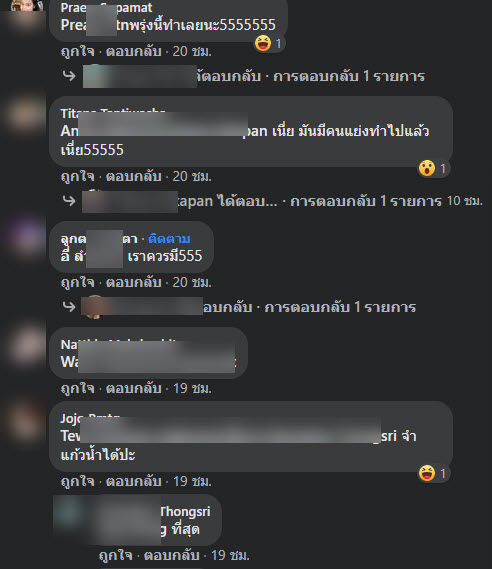Click the reply arrow under the first comment
This screenshot has height=569, width=492.
69,76
